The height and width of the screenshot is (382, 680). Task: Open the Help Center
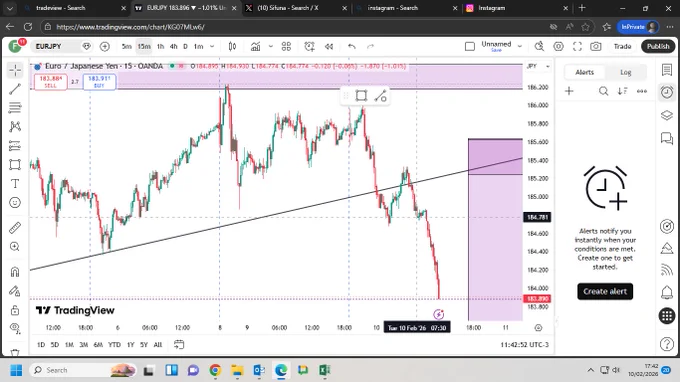pyautogui.click(x=667, y=344)
